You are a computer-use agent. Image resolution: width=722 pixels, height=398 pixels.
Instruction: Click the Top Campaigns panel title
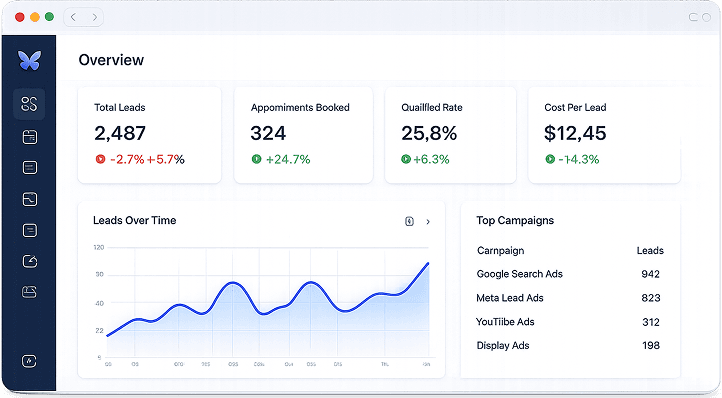pos(515,220)
